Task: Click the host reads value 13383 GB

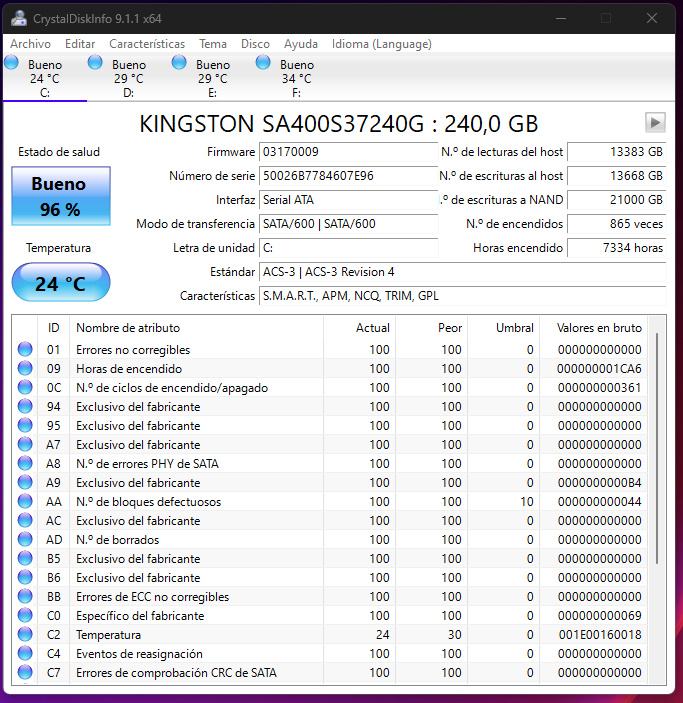Action: coord(617,152)
